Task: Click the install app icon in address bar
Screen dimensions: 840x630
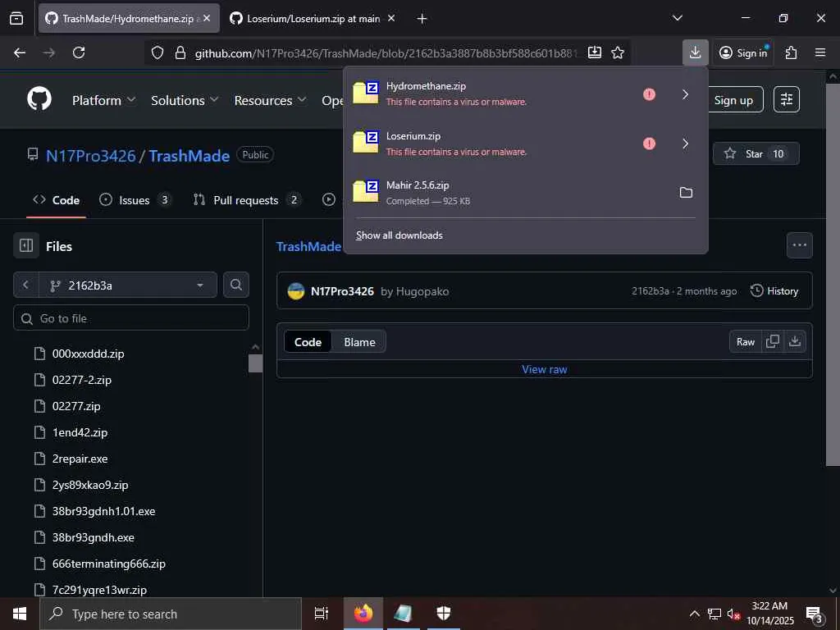Action: (595, 52)
